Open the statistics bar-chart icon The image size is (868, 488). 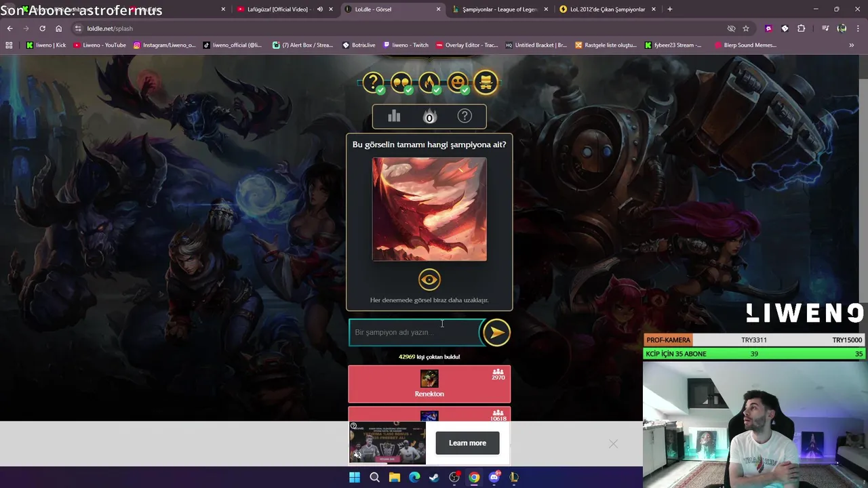tap(394, 117)
